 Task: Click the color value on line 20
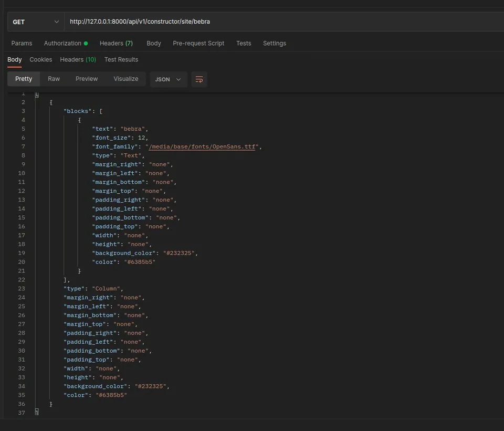click(x=140, y=262)
